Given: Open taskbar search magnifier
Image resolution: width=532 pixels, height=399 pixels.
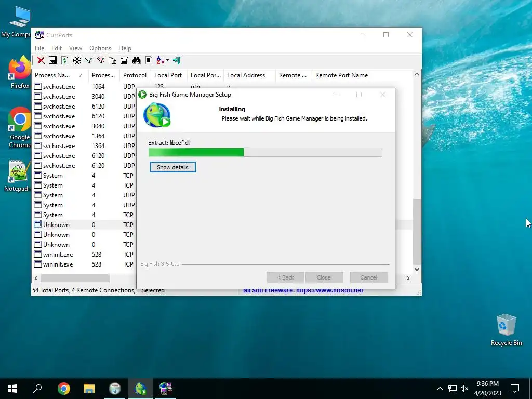Looking at the screenshot, I should click(x=37, y=388).
